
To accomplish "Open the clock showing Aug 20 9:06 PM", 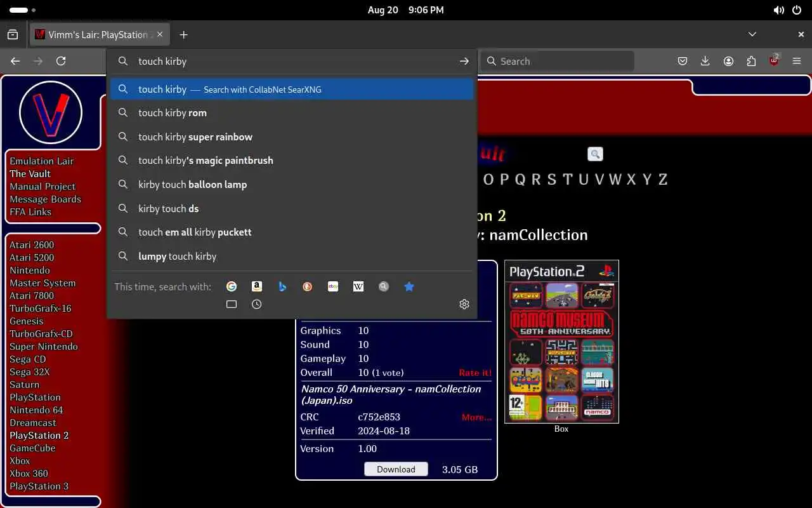I will coord(405,10).
